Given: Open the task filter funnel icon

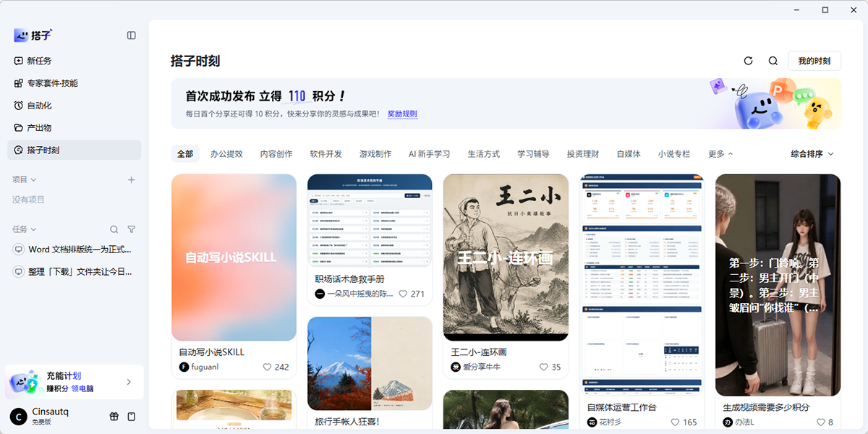Looking at the screenshot, I should tap(132, 229).
